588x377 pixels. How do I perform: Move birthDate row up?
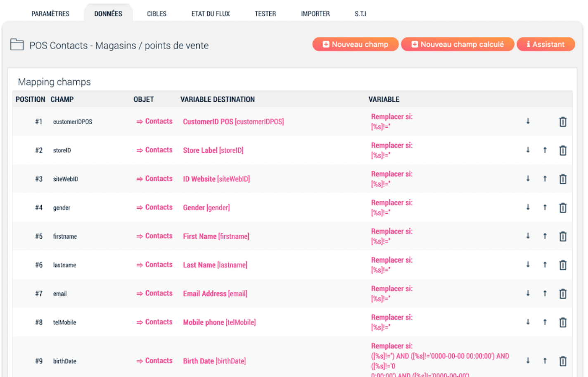click(x=545, y=360)
